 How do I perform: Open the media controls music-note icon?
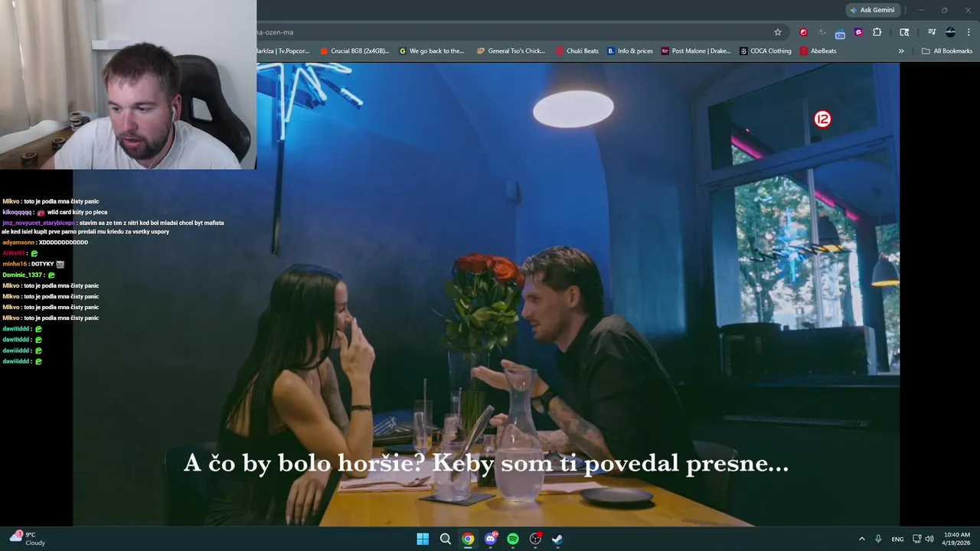tap(932, 32)
